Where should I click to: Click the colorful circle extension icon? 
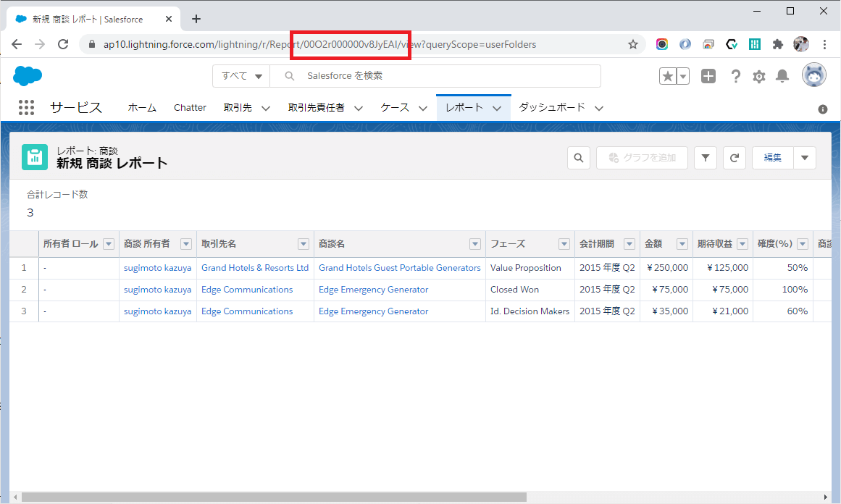point(662,44)
